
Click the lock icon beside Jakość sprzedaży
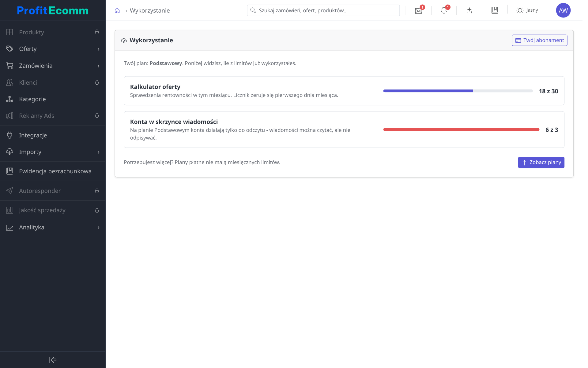pos(97,210)
